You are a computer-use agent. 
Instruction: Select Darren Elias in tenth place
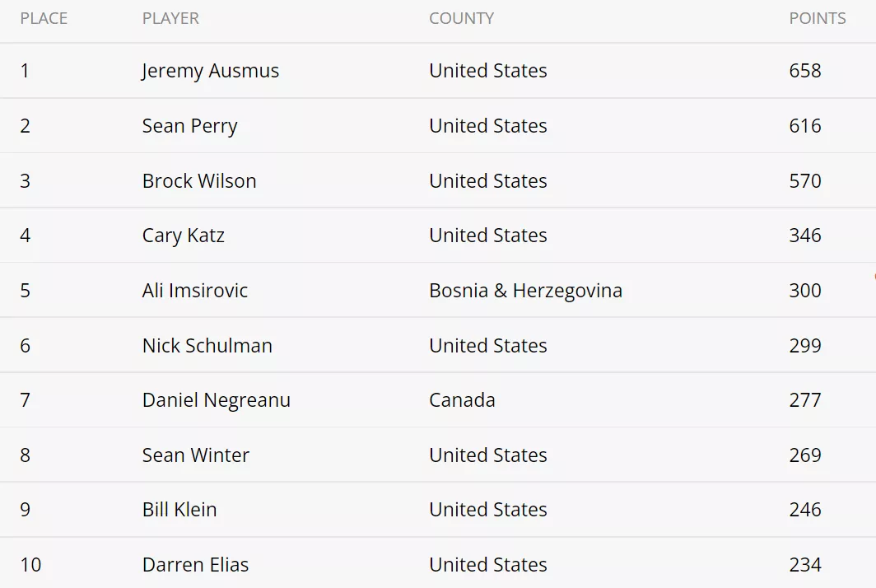196,564
